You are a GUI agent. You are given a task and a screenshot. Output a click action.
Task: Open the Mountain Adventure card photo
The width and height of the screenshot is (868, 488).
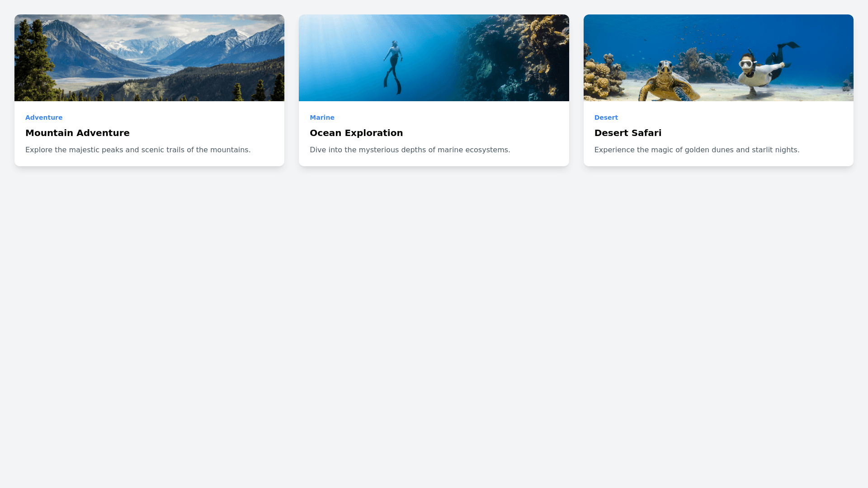click(149, 58)
